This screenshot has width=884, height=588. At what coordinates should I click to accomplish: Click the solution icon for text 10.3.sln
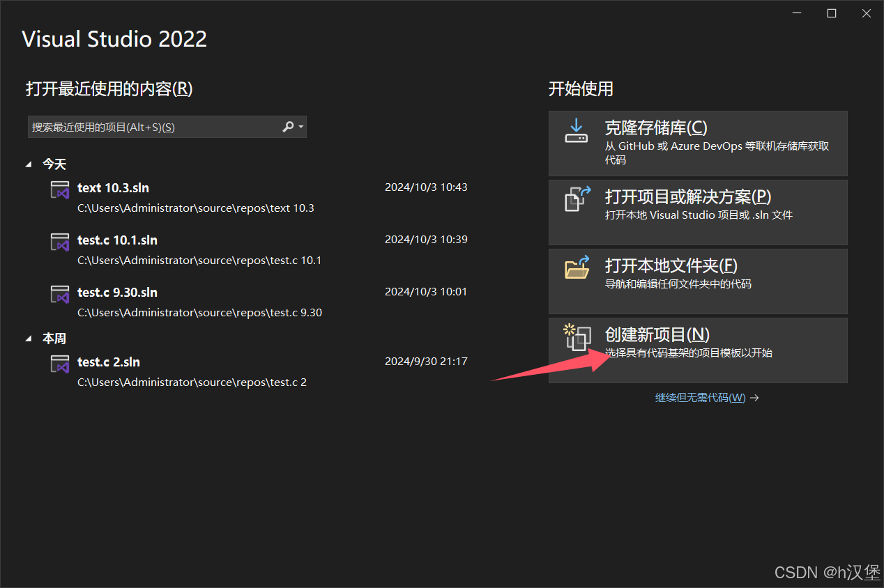coord(60,189)
